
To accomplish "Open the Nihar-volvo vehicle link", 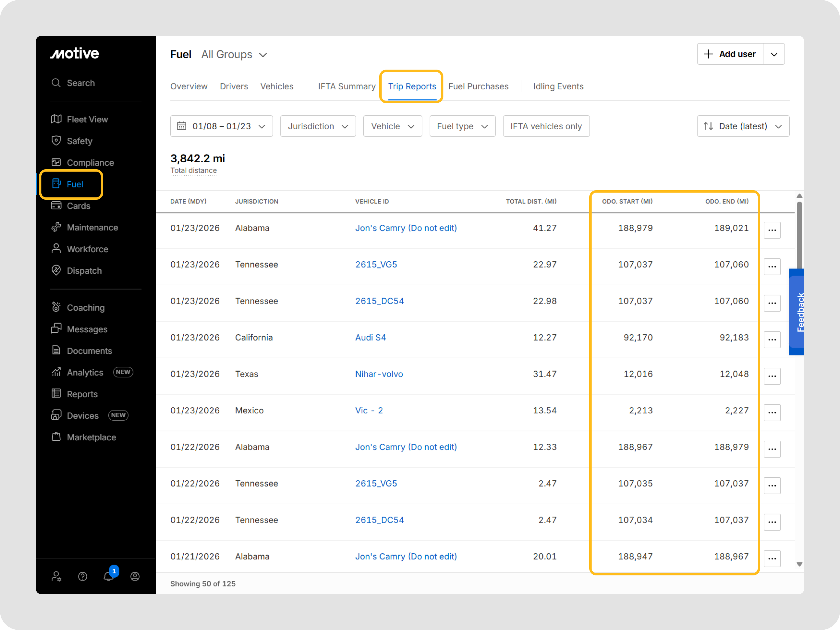I will pos(379,374).
